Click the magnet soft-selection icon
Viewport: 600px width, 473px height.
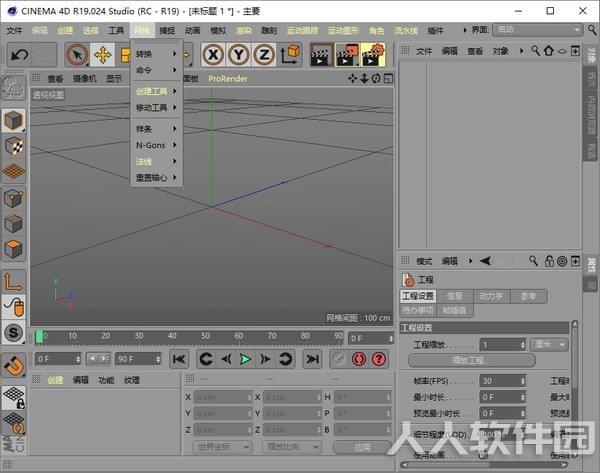(13, 365)
